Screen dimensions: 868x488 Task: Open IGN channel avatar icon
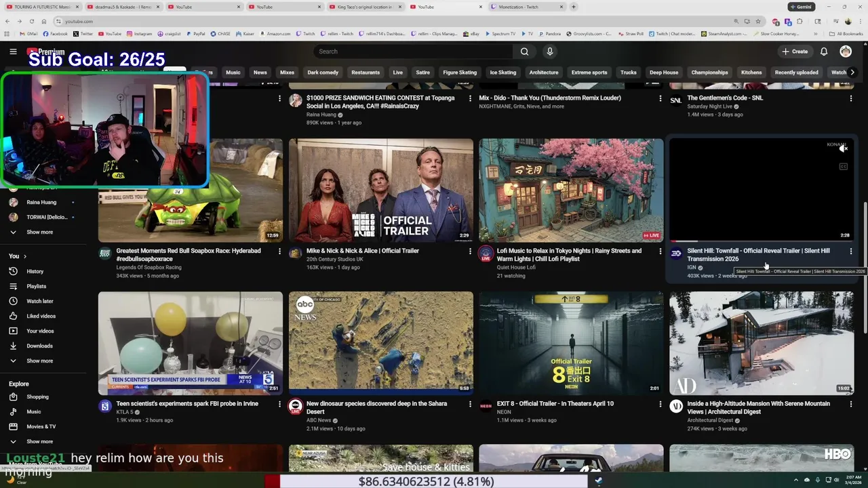pyautogui.click(x=676, y=253)
